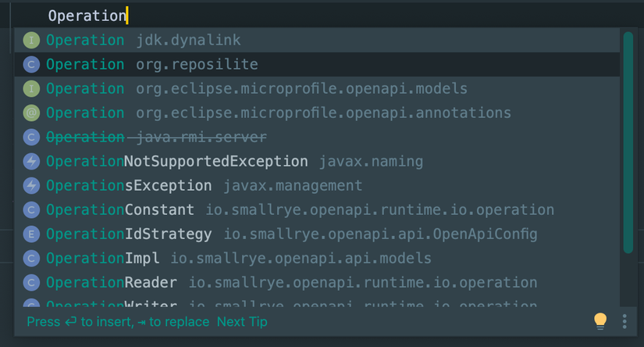The height and width of the screenshot is (347, 644).
Task: Click the completion list scrollbar thumb
Action: coord(628,141)
